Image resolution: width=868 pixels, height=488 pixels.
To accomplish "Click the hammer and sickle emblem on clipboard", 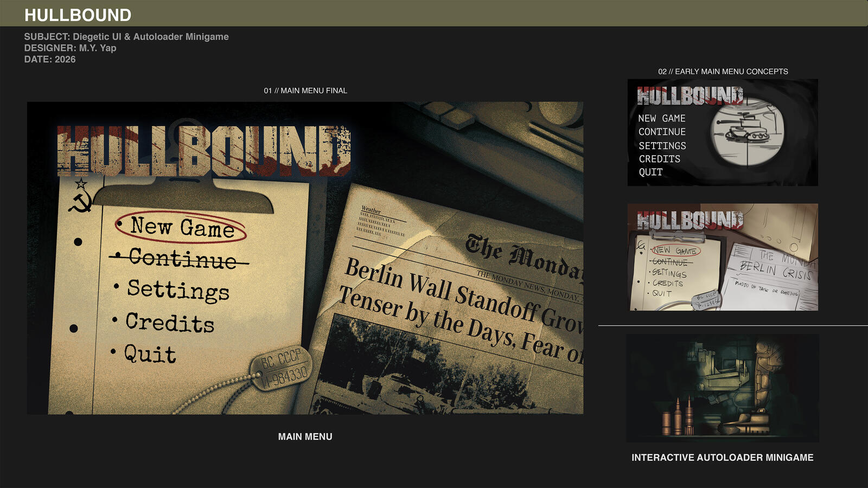I will [x=80, y=196].
